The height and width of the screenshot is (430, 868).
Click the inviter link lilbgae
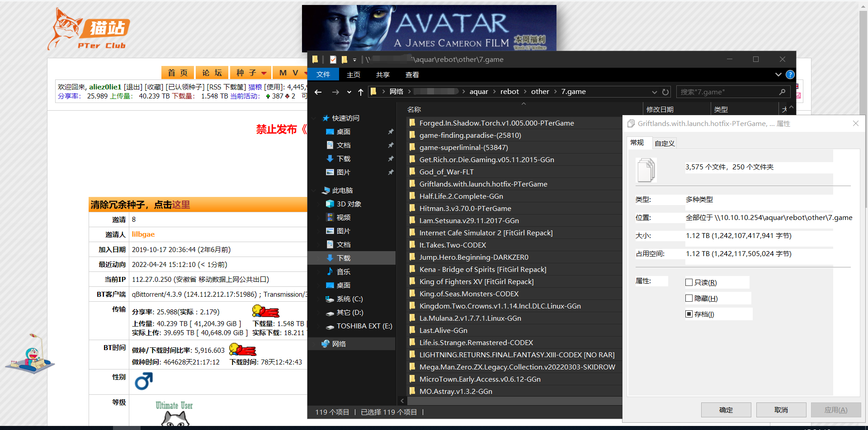click(x=143, y=234)
